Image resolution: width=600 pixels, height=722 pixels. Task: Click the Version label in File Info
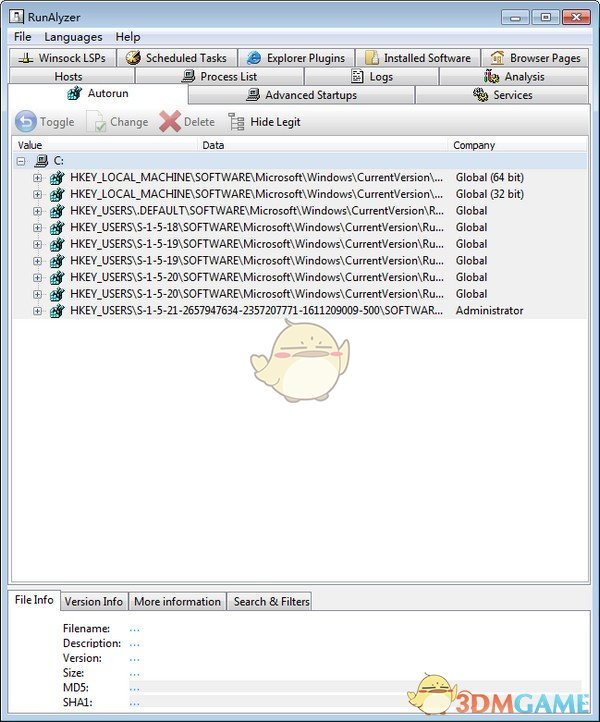[82, 658]
